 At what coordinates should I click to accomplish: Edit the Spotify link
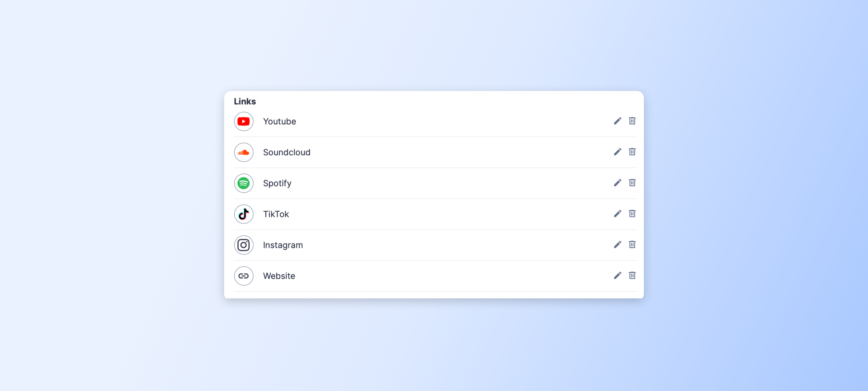[x=618, y=183]
